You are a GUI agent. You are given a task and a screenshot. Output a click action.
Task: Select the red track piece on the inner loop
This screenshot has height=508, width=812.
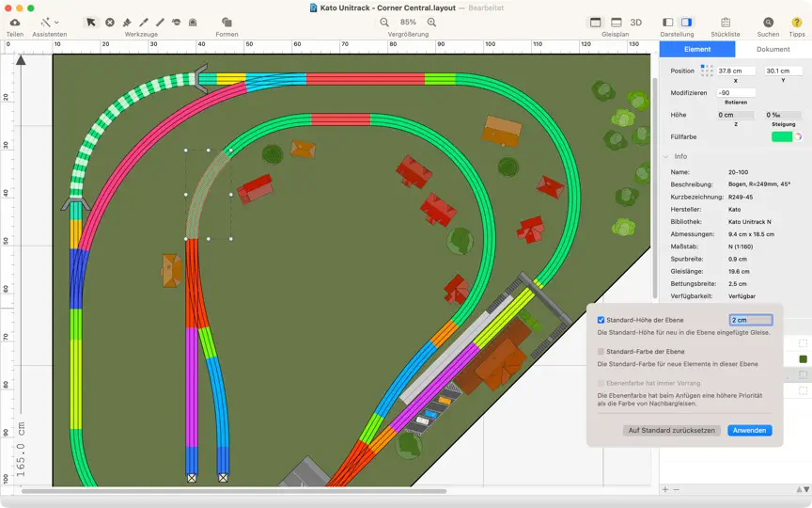click(340, 119)
